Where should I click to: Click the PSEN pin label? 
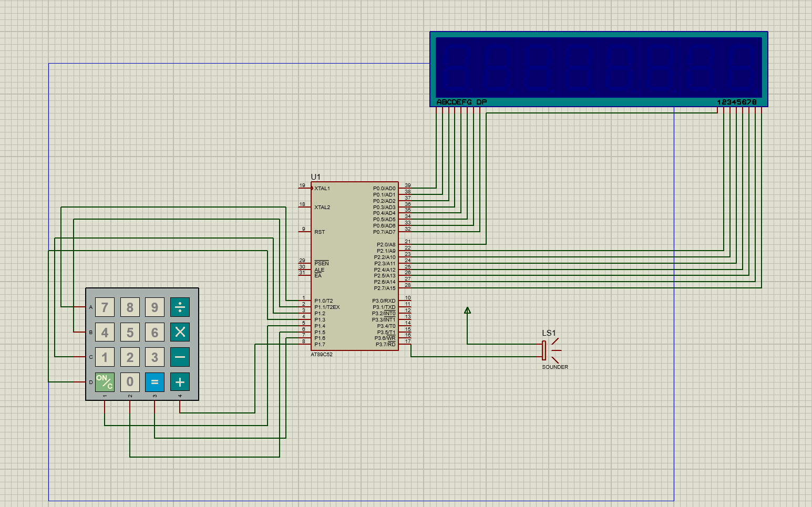pos(322,263)
